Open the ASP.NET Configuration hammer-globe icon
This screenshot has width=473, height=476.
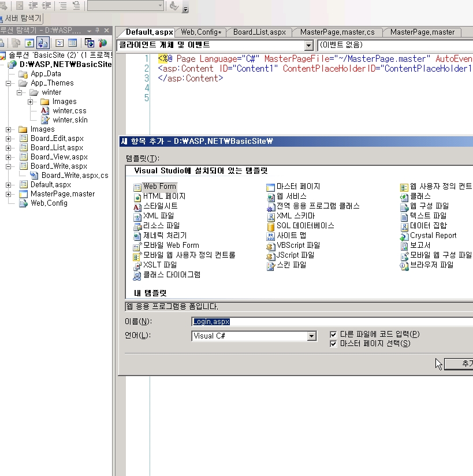click(103, 43)
